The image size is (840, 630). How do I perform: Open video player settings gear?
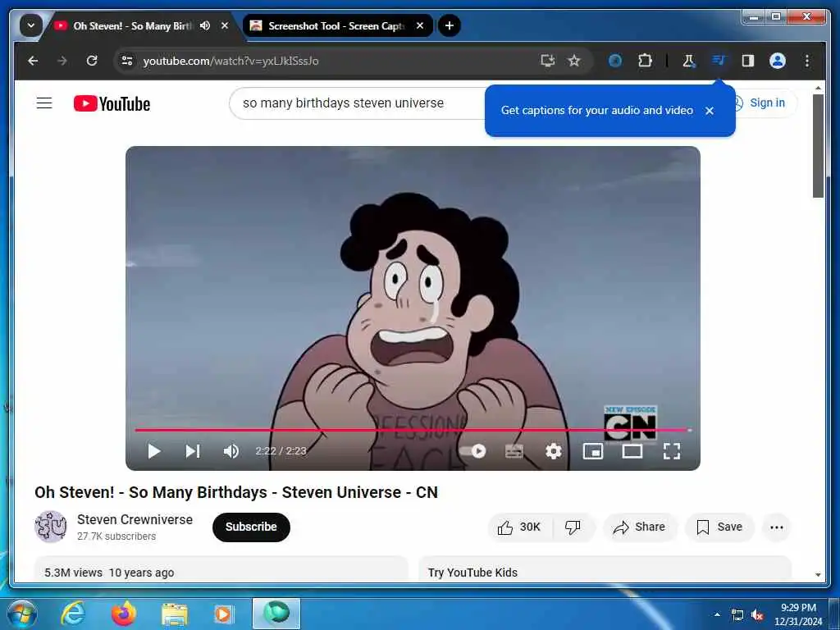(x=554, y=451)
